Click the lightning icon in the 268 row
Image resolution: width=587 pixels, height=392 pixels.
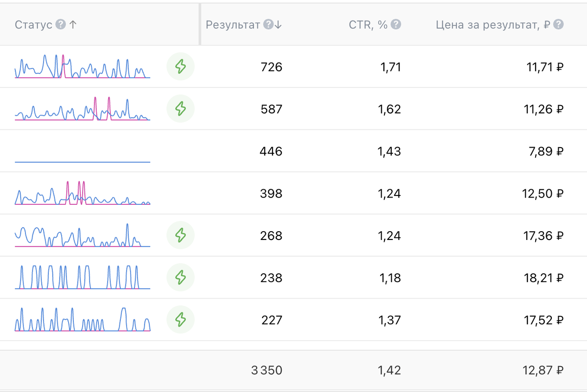click(181, 236)
